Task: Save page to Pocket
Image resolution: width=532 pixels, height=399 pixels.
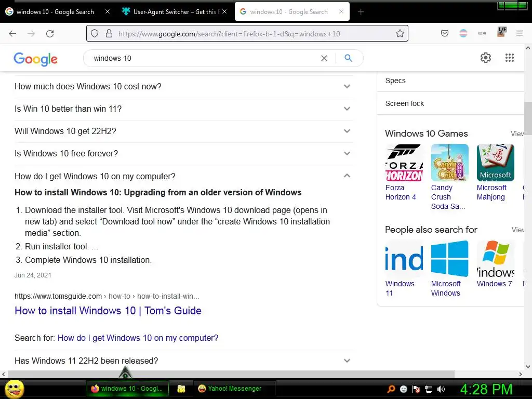Action: click(445, 34)
